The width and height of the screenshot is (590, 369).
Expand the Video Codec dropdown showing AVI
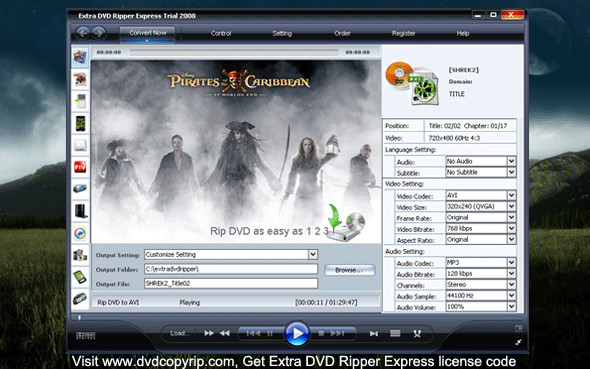pos(511,195)
